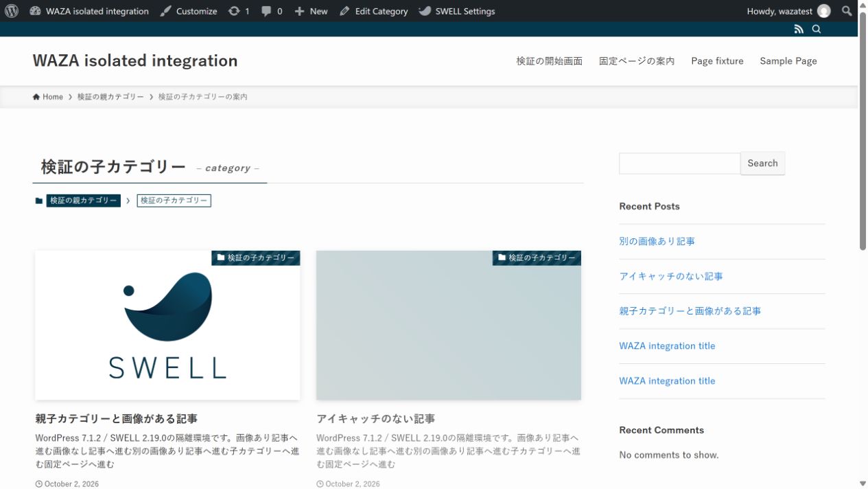Open recent post アイキャッチのない記事 in sidebar
This screenshot has height=489, width=868.
(x=671, y=276)
